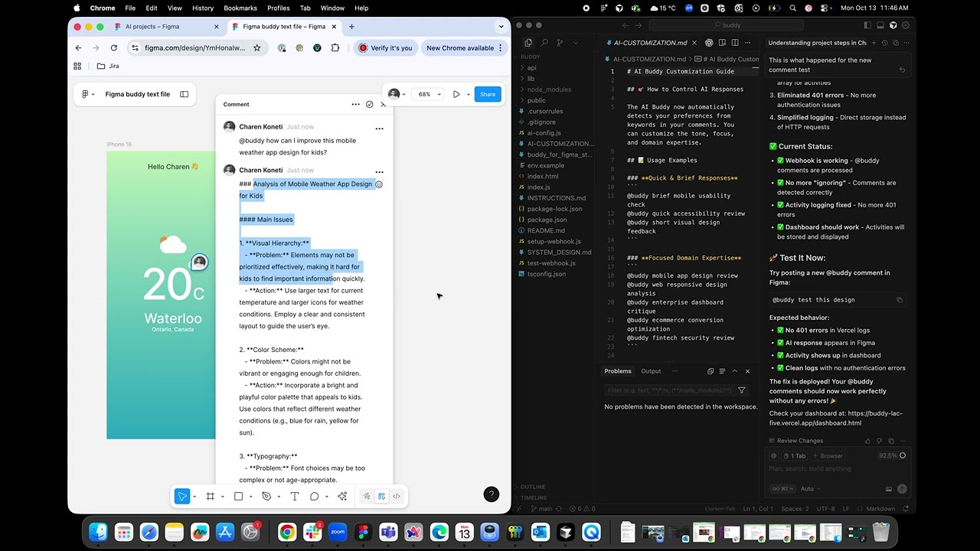Switch to Dev Mode code icon in Figma

click(x=397, y=496)
